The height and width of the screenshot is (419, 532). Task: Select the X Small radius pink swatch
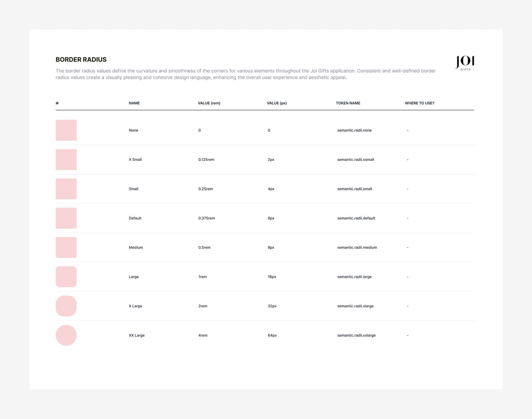pyautogui.click(x=66, y=159)
